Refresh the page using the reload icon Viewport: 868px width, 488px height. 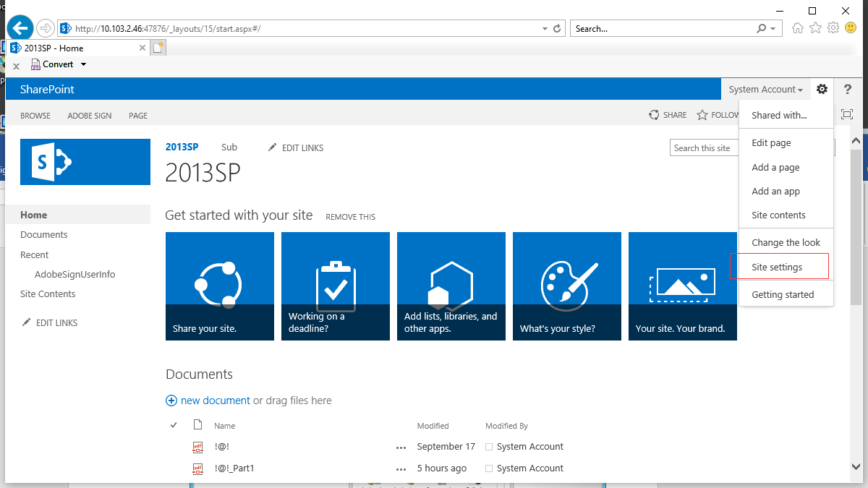557,29
